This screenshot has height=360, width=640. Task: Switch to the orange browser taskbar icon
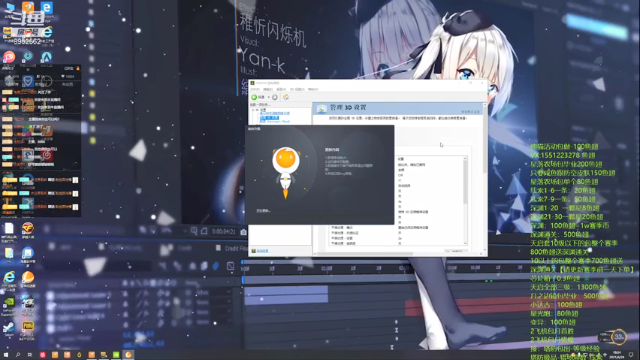coord(128,355)
